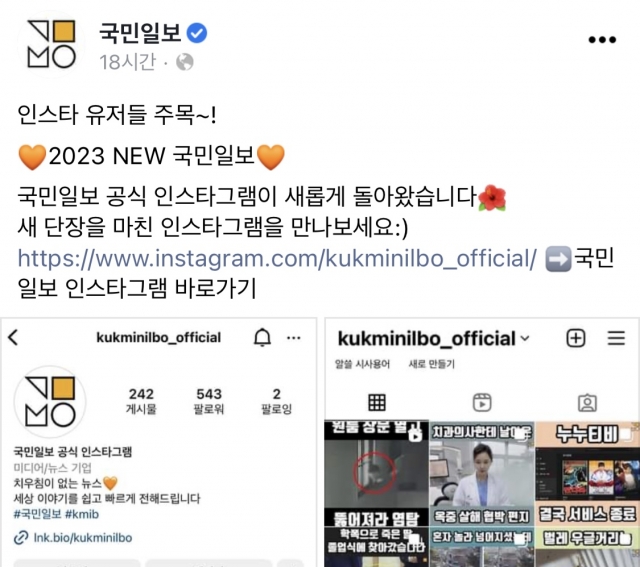Viewport: 640px width, 567px height.
Task: Switch to the Reels tab
Action: click(x=482, y=402)
